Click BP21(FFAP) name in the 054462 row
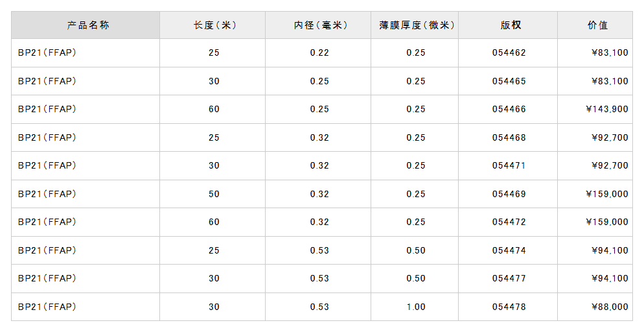This screenshot has height=334, width=644. click(x=47, y=53)
